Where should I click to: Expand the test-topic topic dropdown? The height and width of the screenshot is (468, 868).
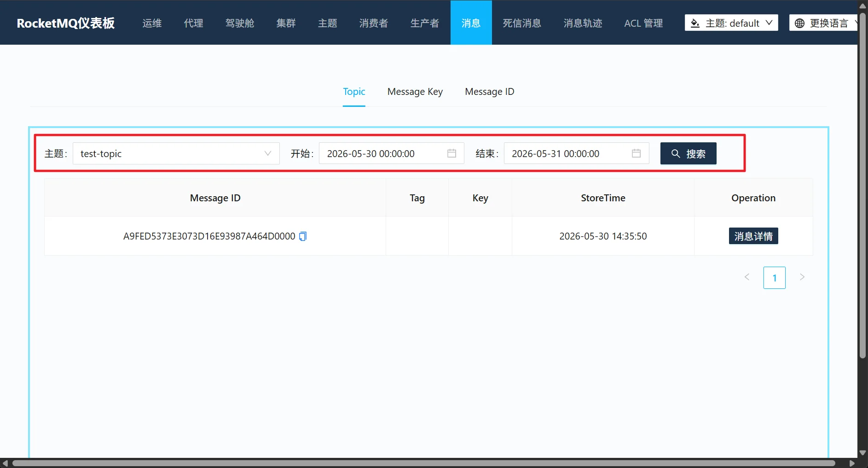click(176, 153)
